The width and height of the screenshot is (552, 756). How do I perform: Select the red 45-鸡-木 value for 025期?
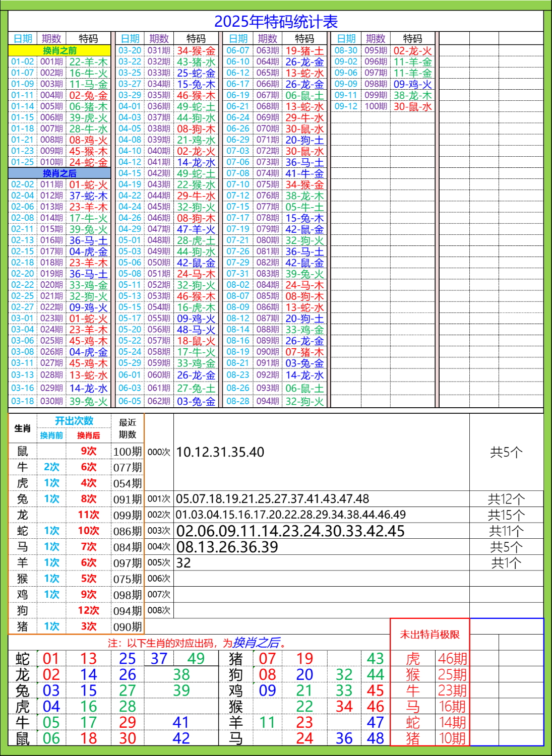(90, 340)
